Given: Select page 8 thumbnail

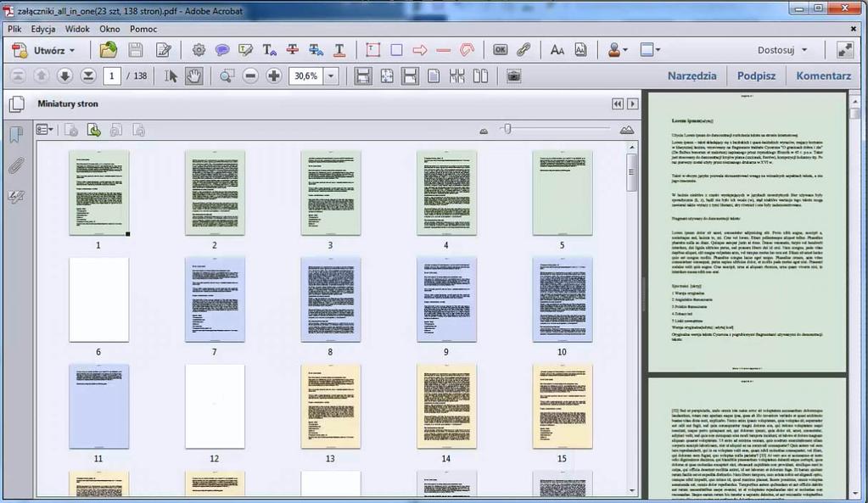Looking at the screenshot, I should pos(330,299).
